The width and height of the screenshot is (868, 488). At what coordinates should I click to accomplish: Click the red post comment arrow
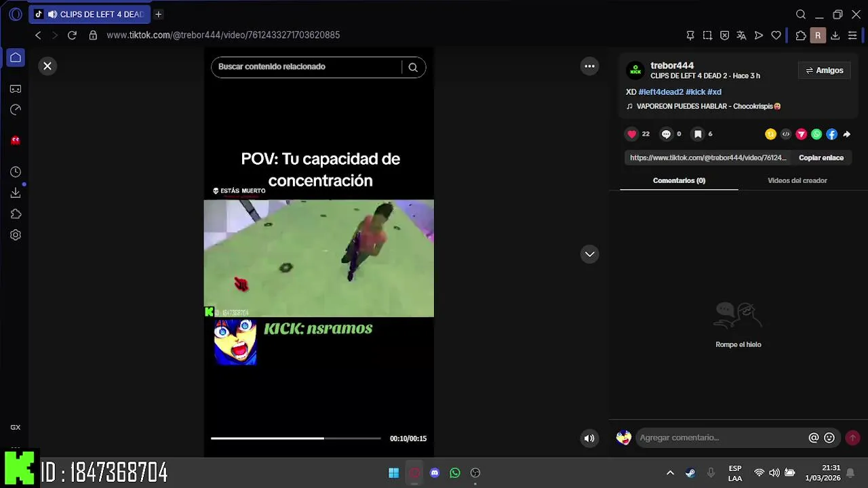pyautogui.click(x=852, y=438)
